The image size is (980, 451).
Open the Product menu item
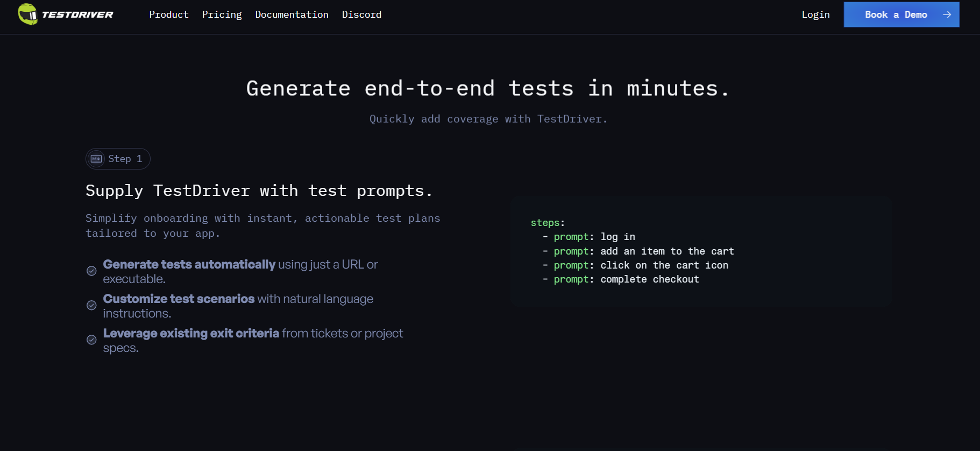click(x=169, y=15)
